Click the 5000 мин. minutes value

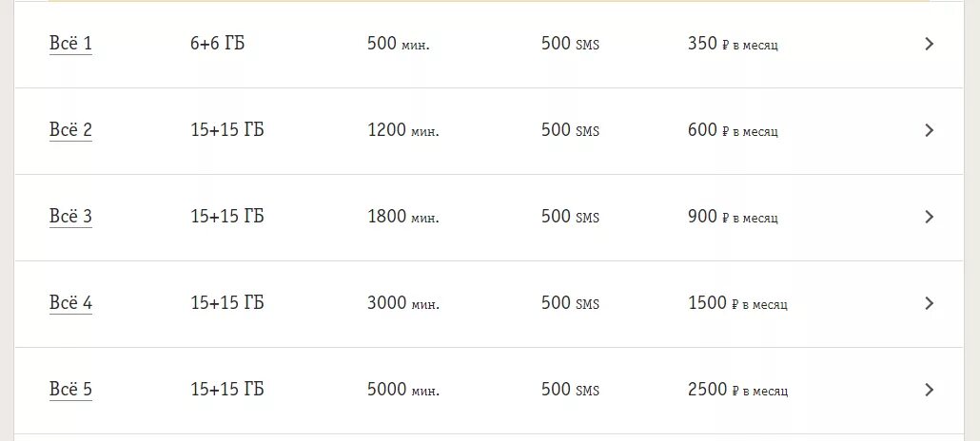[403, 389]
